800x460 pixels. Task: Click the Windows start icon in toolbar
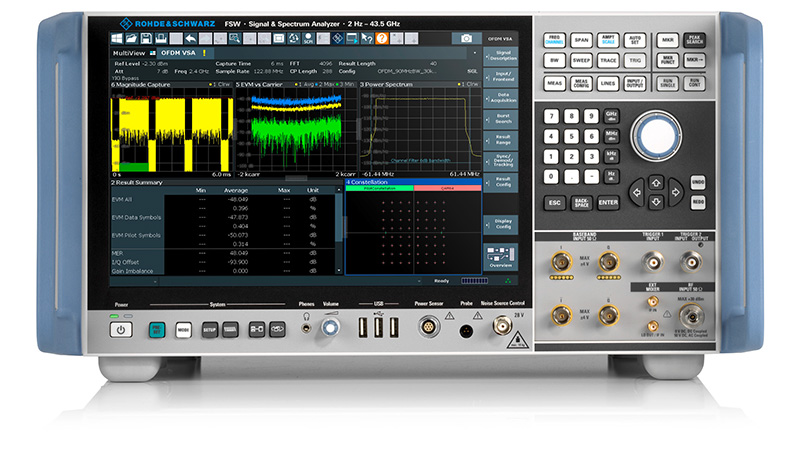[119, 38]
